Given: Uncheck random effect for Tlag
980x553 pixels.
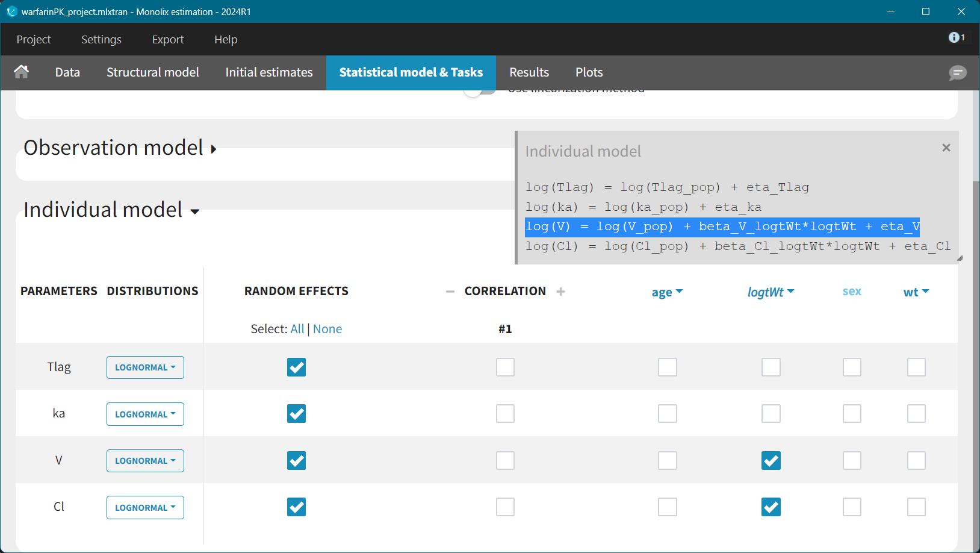Looking at the screenshot, I should [296, 367].
